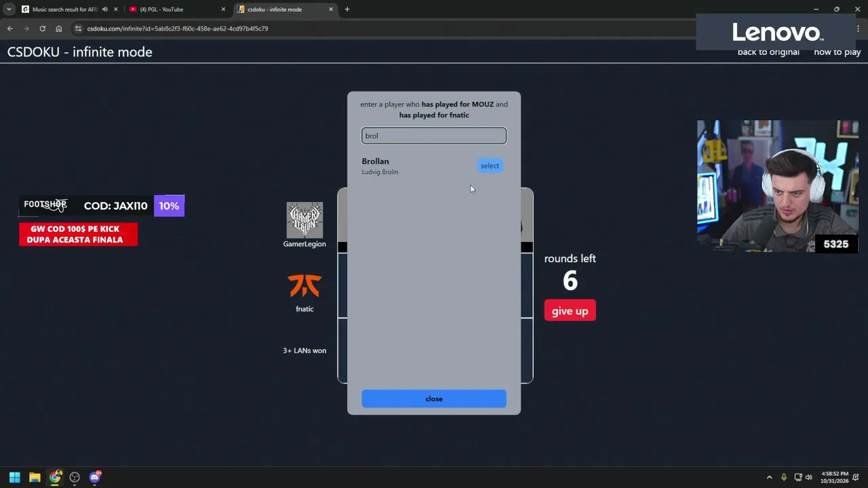Select Brollan from the search results
The width and height of the screenshot is (868, 488).
[x=490, y=166]
